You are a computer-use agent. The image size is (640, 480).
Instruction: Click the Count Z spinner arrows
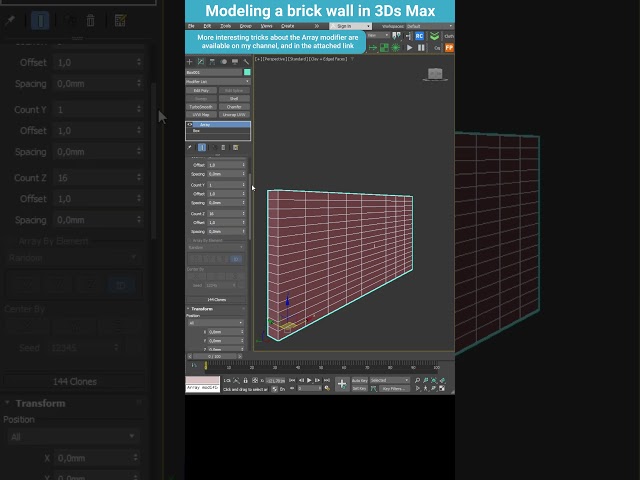point(244,213)
